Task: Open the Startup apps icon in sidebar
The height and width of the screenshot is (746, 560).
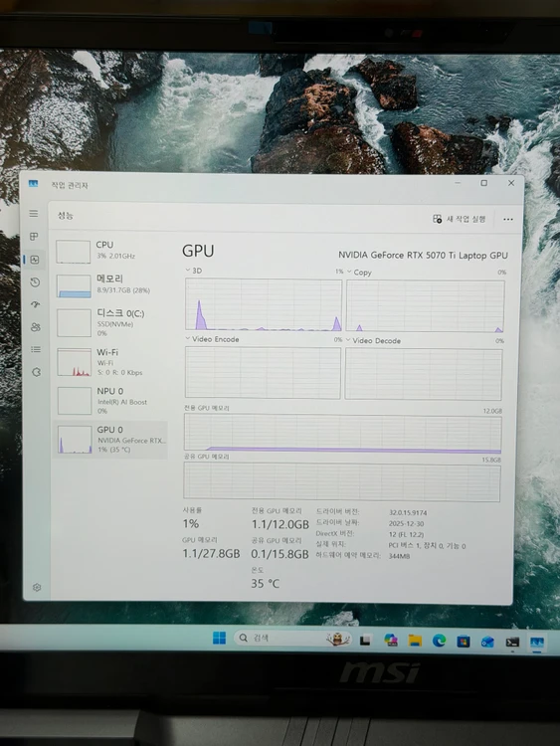Action: [x=35, y=304]
